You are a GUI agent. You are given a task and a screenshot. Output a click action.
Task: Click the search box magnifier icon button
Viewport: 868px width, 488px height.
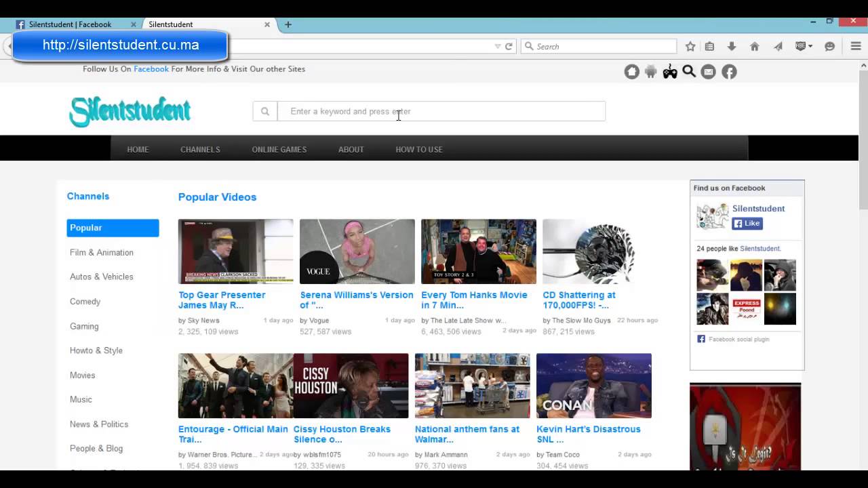click(265, 111)
